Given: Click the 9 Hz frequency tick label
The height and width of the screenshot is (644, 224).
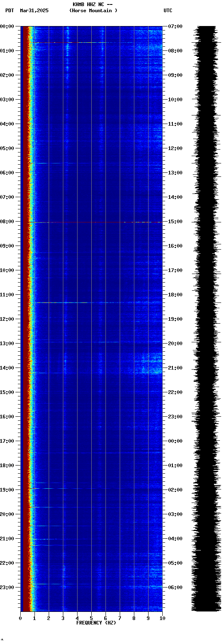Looking at the screenshot, I should (148, 618).
